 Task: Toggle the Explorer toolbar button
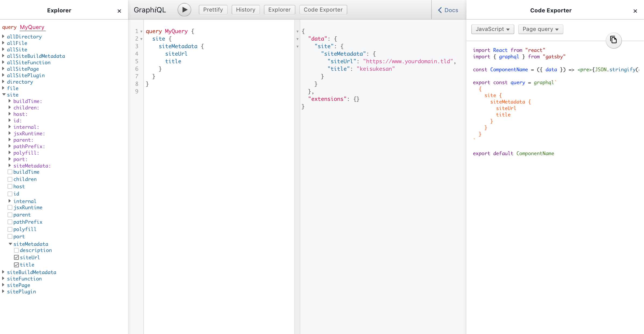point(279,10)
